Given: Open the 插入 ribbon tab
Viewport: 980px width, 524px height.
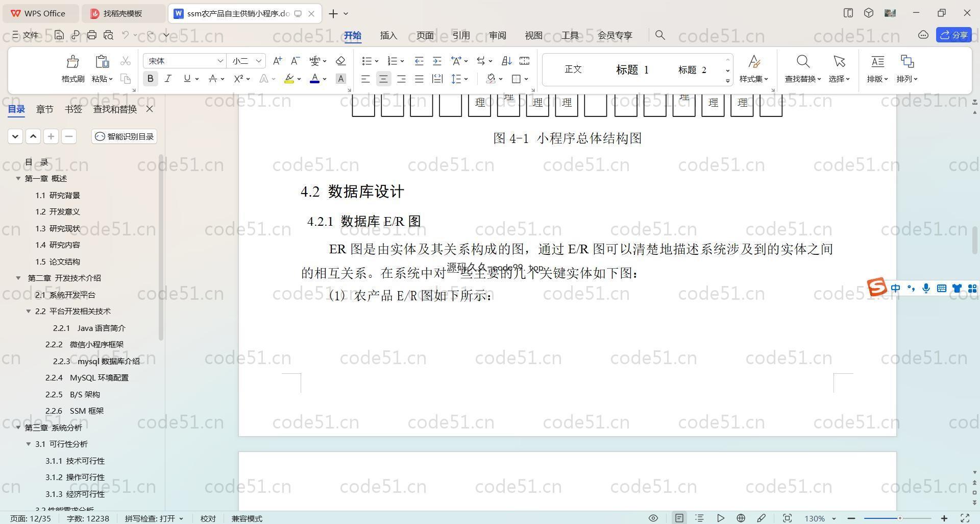Looking at the screenshot, I should 388,35.
